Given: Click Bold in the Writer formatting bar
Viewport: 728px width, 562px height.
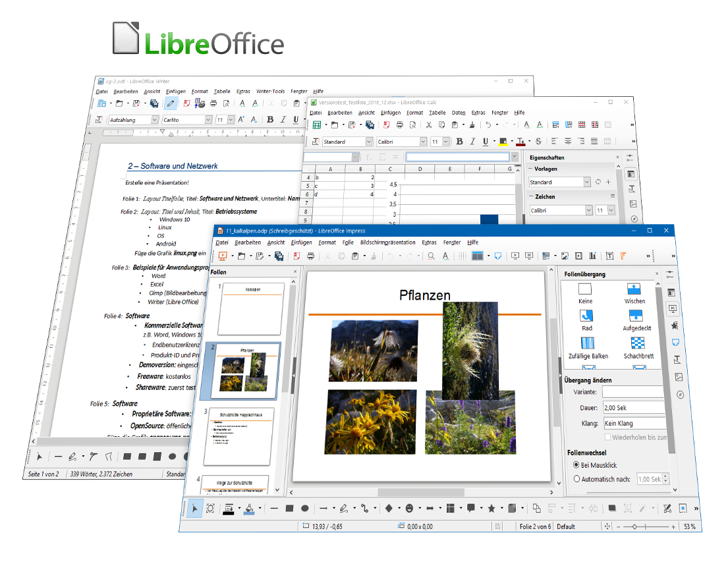Looking at the screenshot, I should click(270, 120).
